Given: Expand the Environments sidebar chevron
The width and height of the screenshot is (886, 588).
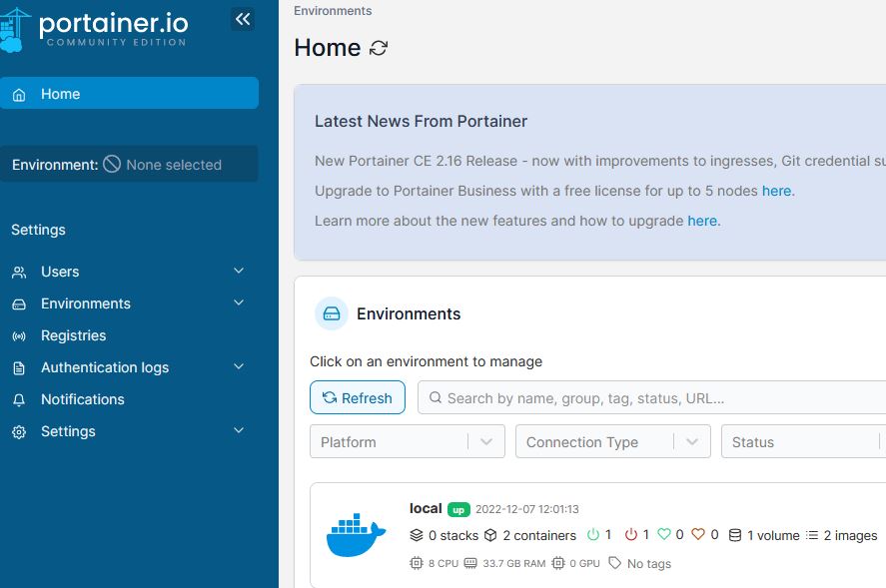Looking at the screenshot, I should coord(239,302).
